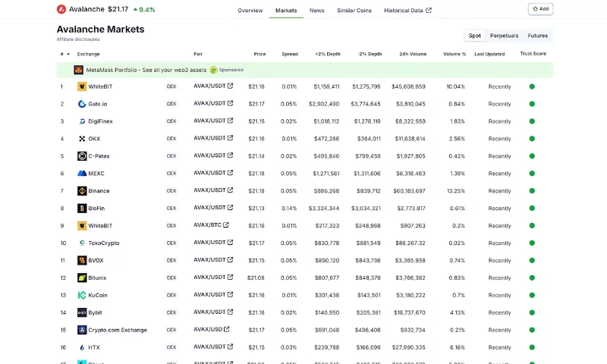Switch to Futures markets view
The width and height of the screenshot is (607, 364).
coord(537,36)
